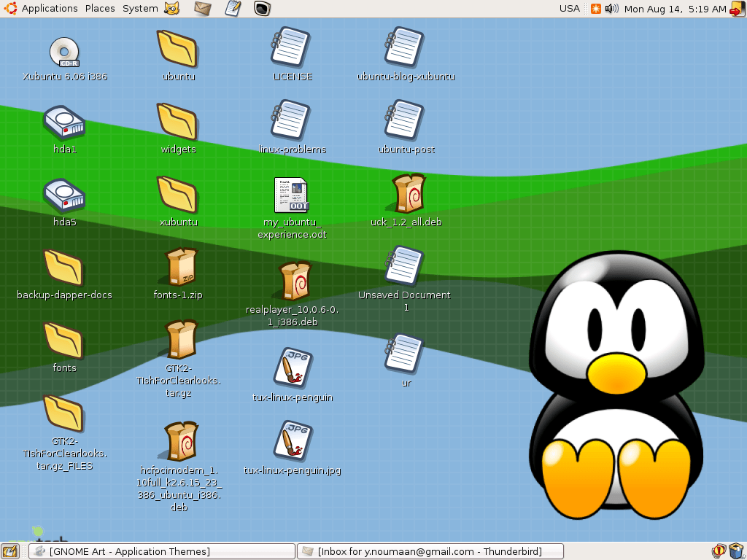Launch the mail envelope launcher in top panel
747x560 pixels.
click(203, 9)
